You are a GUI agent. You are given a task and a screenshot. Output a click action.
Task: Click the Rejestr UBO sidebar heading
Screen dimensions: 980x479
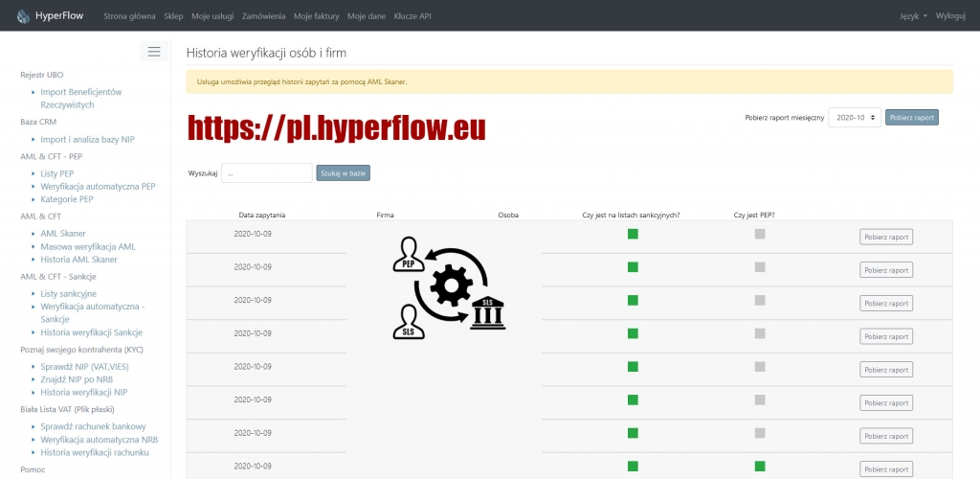coord(42,75)
